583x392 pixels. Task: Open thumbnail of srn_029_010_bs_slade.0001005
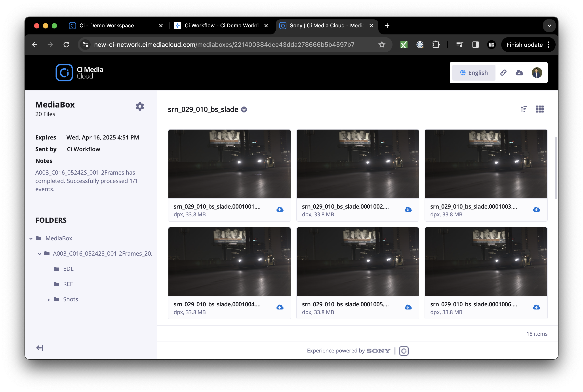coord(357,262)
